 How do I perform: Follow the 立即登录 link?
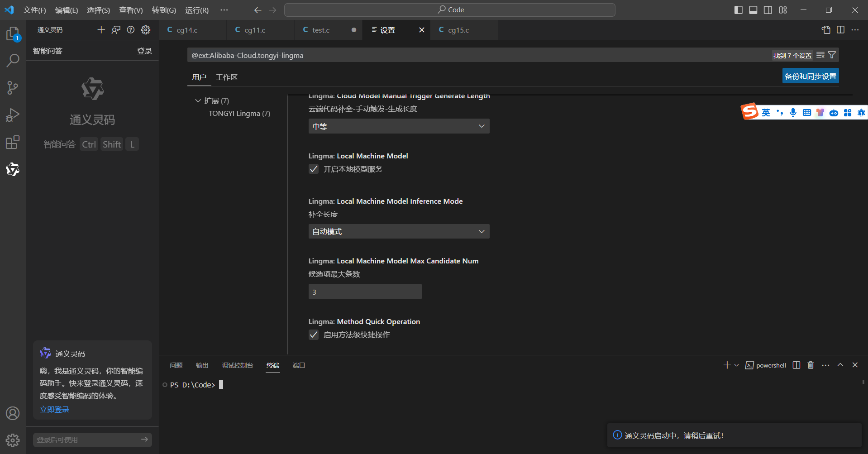tap(54, 410)
